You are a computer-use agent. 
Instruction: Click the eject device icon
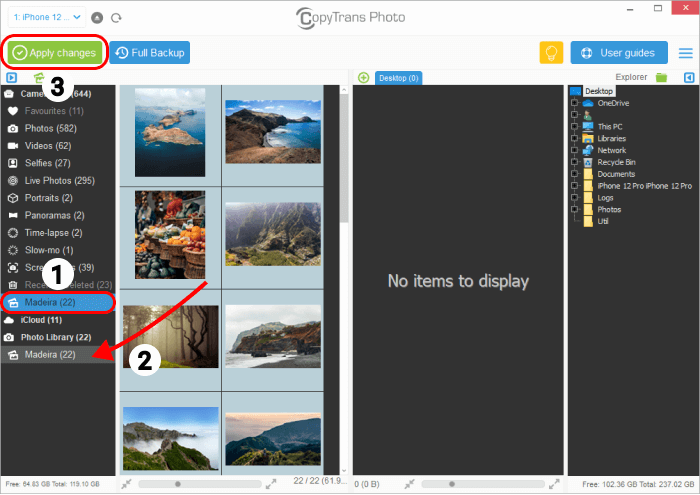coord(96,18)
